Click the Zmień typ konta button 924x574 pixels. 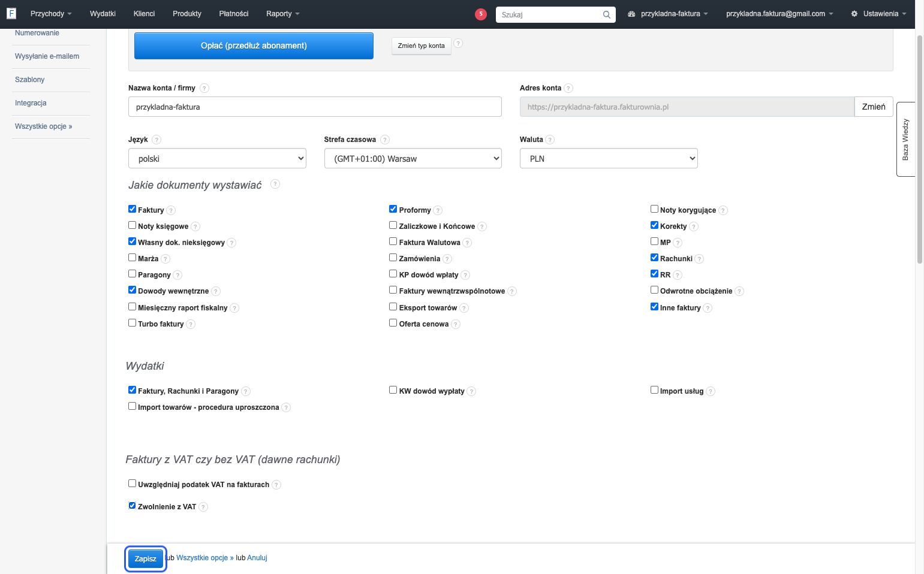tap(422, 46)
